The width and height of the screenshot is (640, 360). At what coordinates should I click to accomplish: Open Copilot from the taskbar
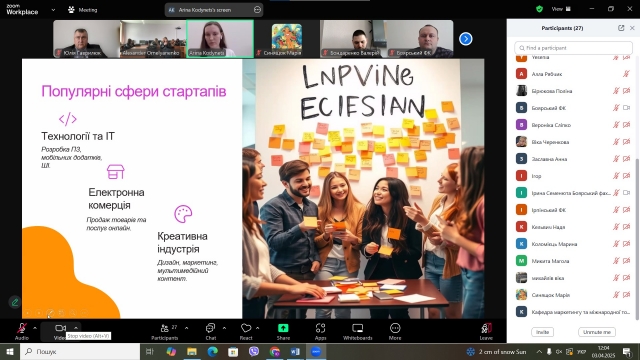(x=171, y=351)
